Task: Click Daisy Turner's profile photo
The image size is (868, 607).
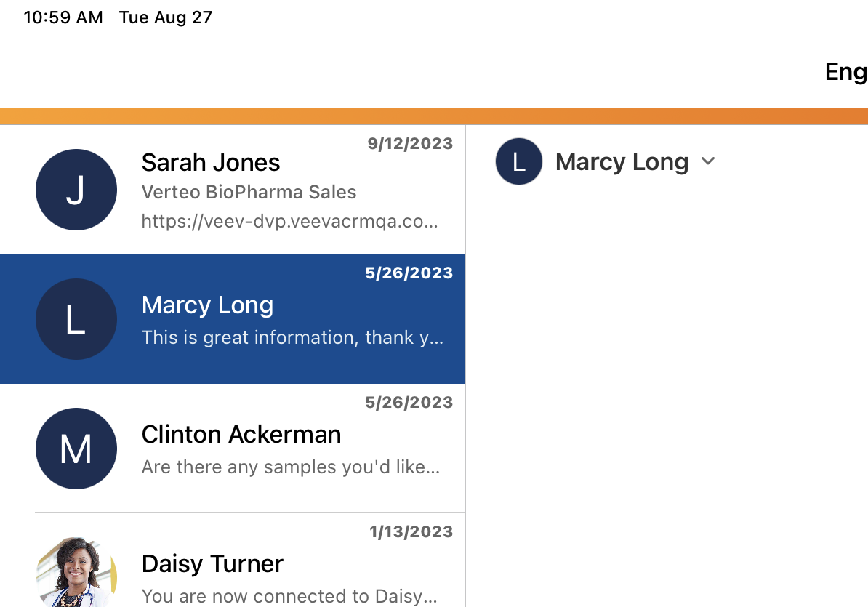Action: (x=76, y=574)
